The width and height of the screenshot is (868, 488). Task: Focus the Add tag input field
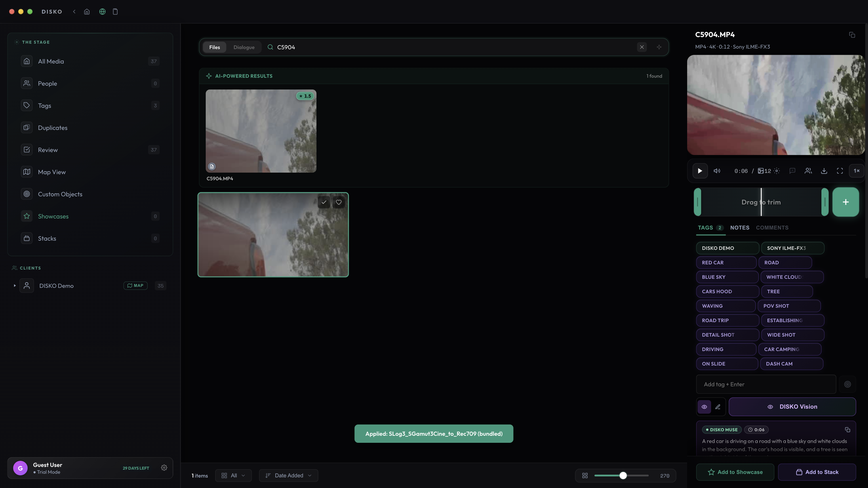click(766, 384)
